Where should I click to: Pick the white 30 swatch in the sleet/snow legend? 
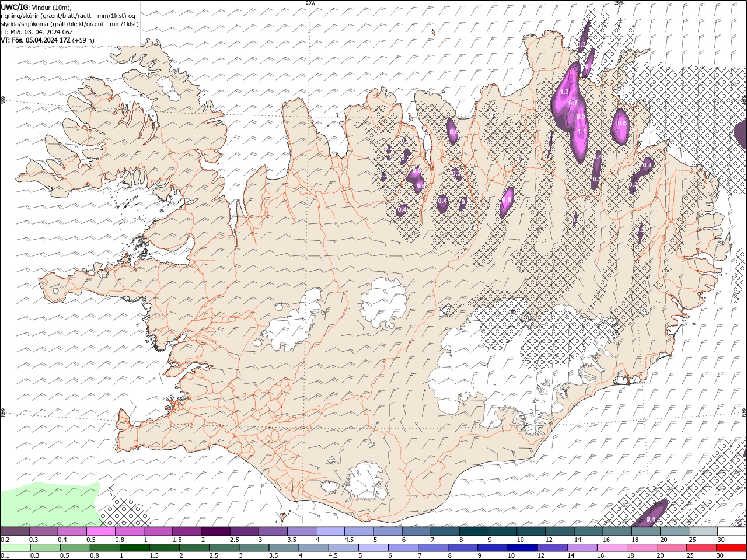[732, 531]
